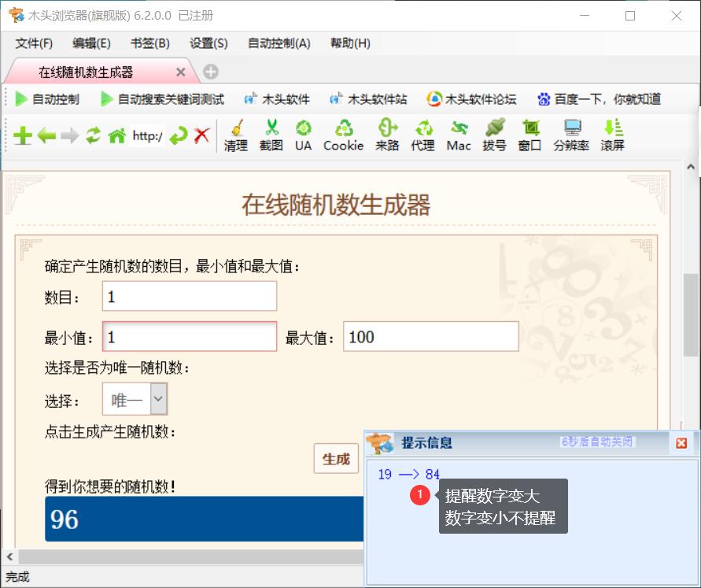Click the Mac address tool icon
Image resolution: width=701 pixels, height=588 pixels.
[x=458, y=134]
